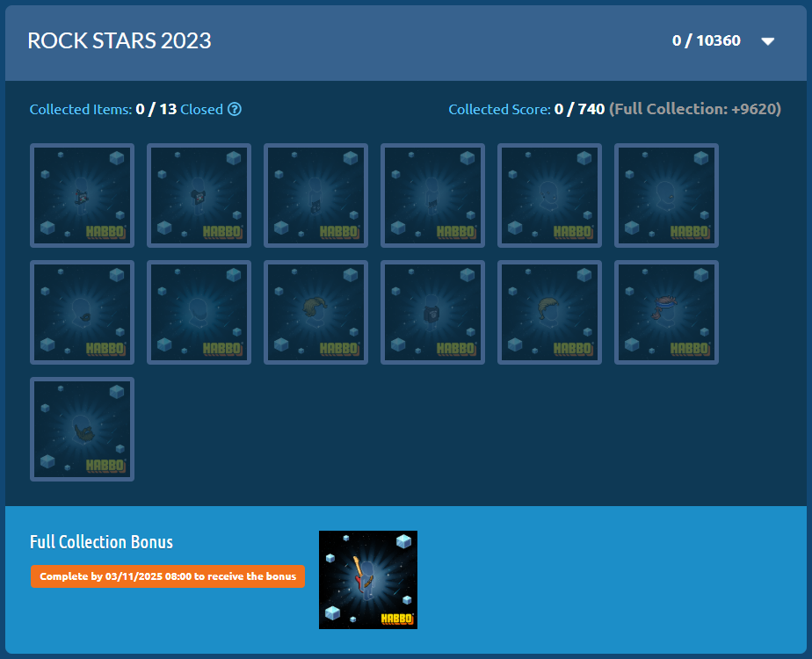
Task: Open the fifth item in the top row
Action: click(x=550, y=196)
